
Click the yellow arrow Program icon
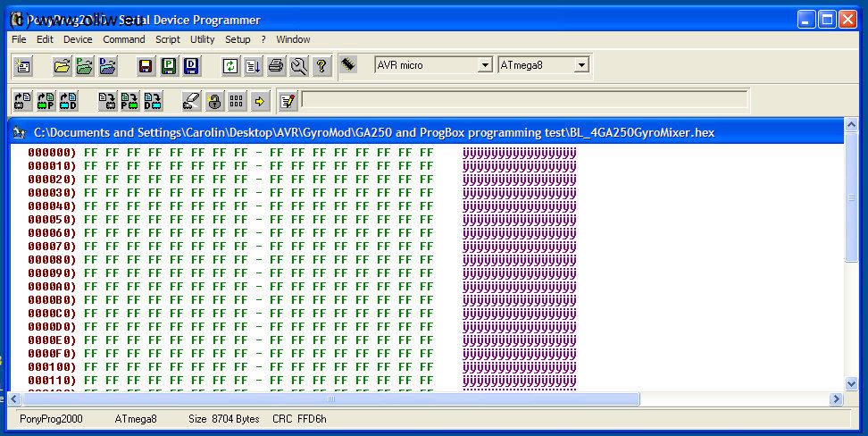click(x=260, y=101)
